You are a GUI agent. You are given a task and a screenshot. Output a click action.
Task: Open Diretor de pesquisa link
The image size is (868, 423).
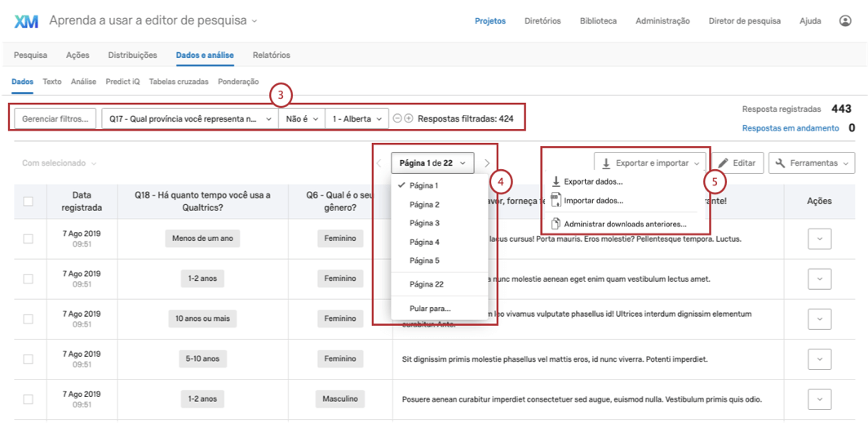tap(745, 21)
